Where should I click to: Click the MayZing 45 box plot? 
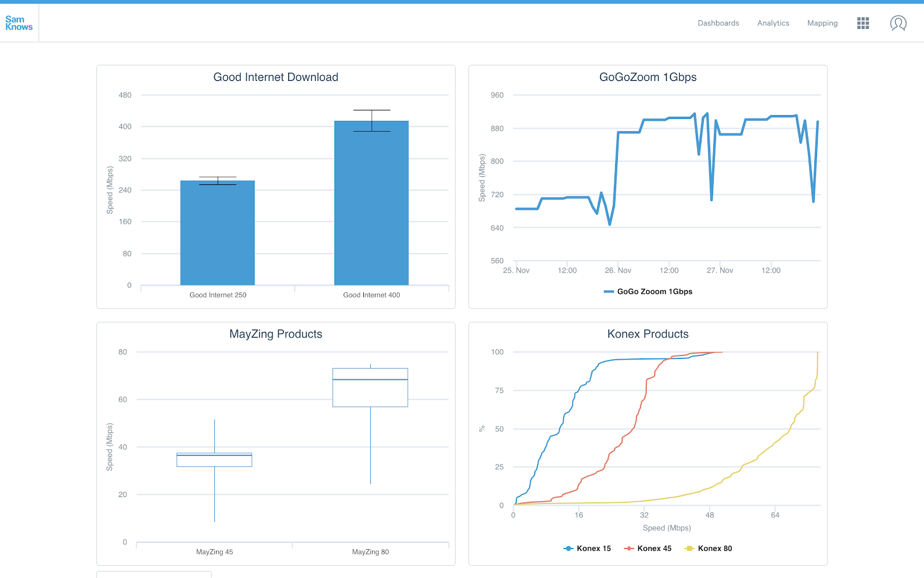pos(214,460)
